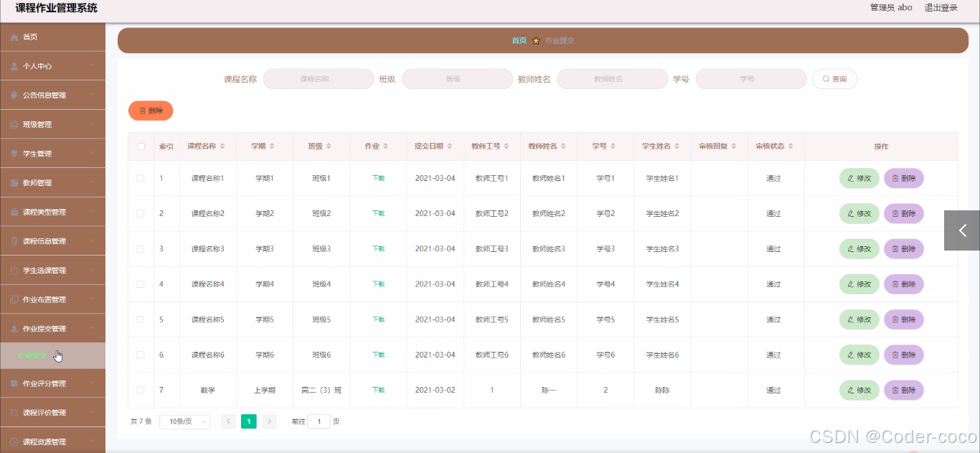This screenshot has height=453, width=980.
Task: Click the 学生管理 sidebar icon
Action: 14,154
